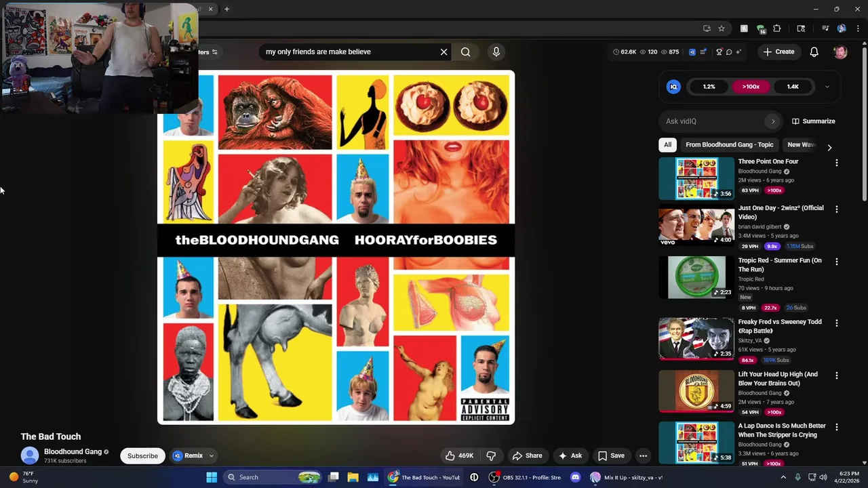Open options menu for Three Point One Four
868x488 pixels.
[836, 163]
